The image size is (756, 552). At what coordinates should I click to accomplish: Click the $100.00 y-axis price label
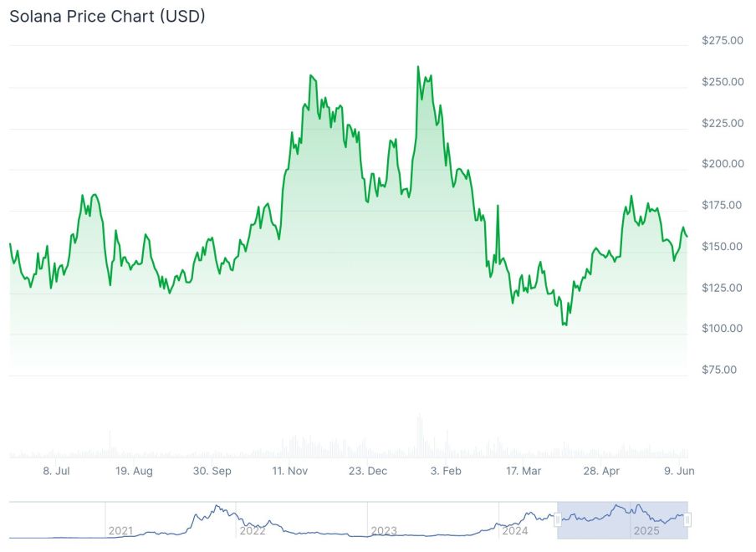723,329
